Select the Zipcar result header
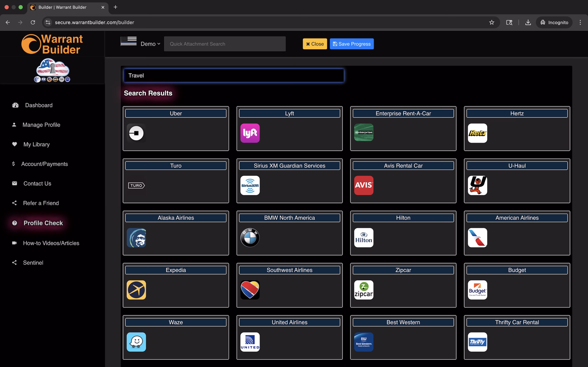Image resolution: width=588 pixels, height=367 pixels. tap(403, 270)
